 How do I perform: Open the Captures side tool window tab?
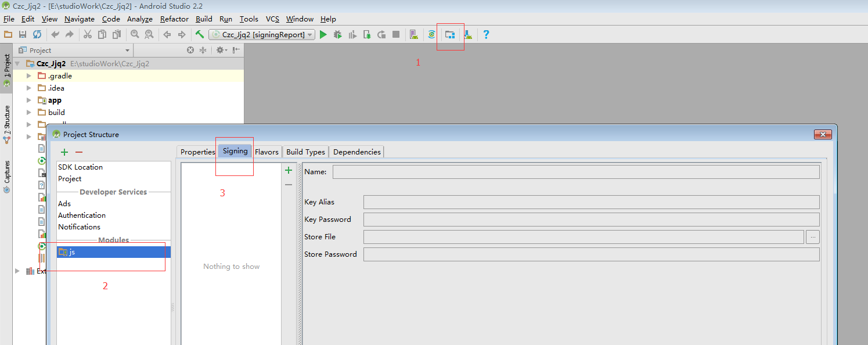pos(7,177)
